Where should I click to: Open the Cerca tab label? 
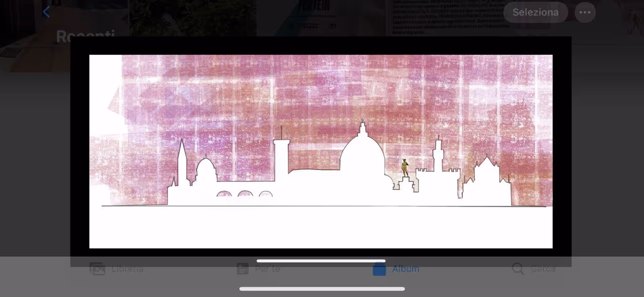pos(543,269)
